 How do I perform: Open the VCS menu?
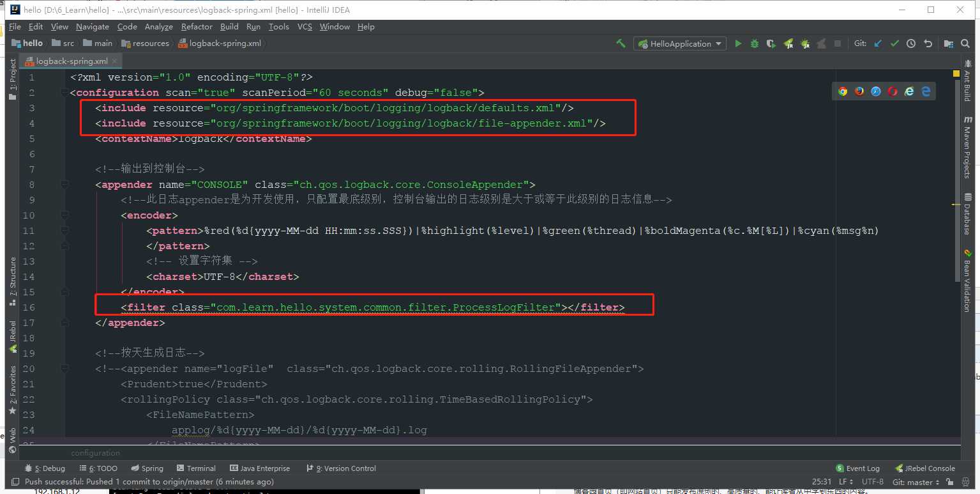click(305, 27)
